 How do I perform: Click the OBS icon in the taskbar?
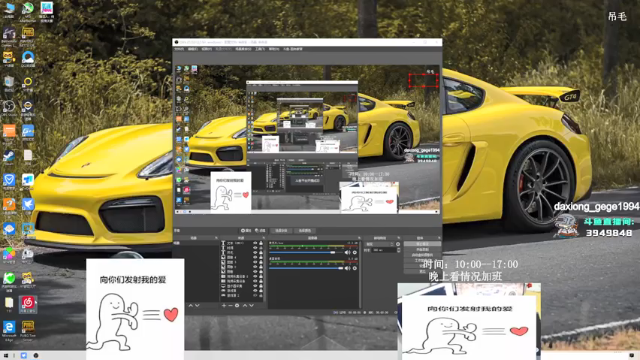[36, 356]
